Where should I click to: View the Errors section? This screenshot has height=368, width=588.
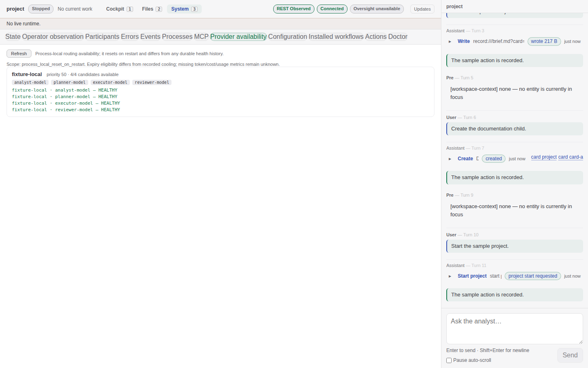pyautogui.click(x=130, y=37)
